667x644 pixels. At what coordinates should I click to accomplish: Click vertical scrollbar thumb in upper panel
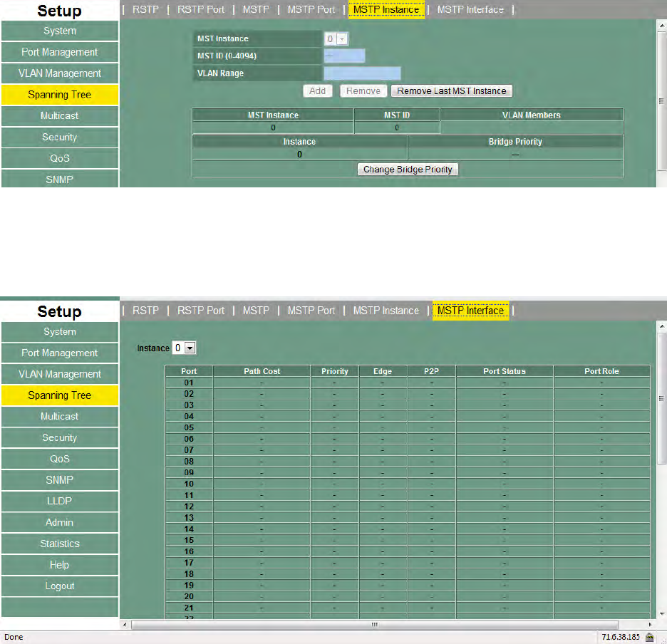coord(661,101)
